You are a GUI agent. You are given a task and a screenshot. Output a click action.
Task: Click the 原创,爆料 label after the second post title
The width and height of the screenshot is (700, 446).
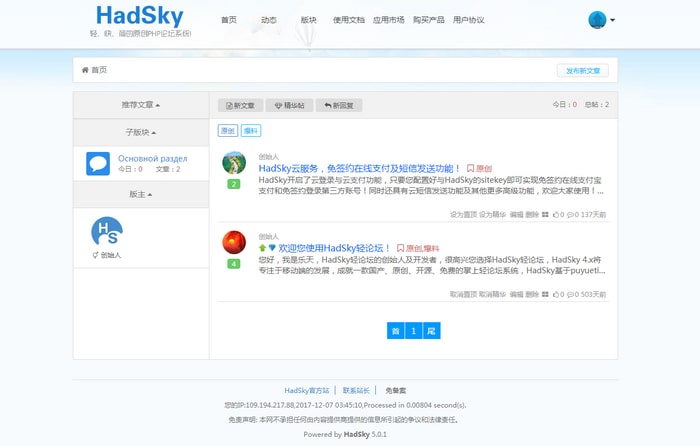coord(418,248)
